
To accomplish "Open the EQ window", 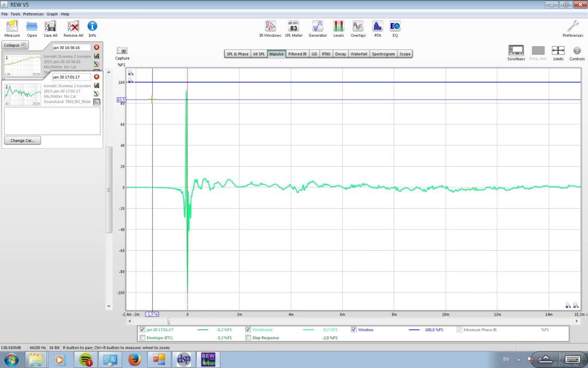I will click(395, 26).
